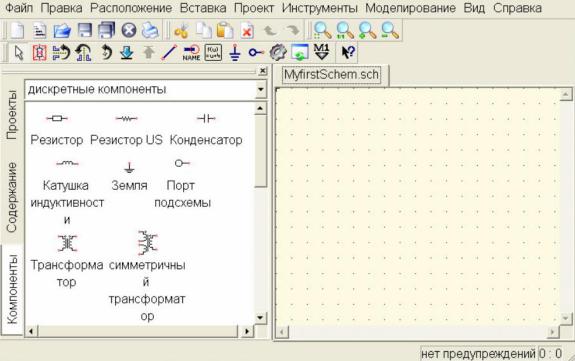The width and height of the screenshot is (575, 361).
Task: Save all open documents
Action: click(106, 30)
